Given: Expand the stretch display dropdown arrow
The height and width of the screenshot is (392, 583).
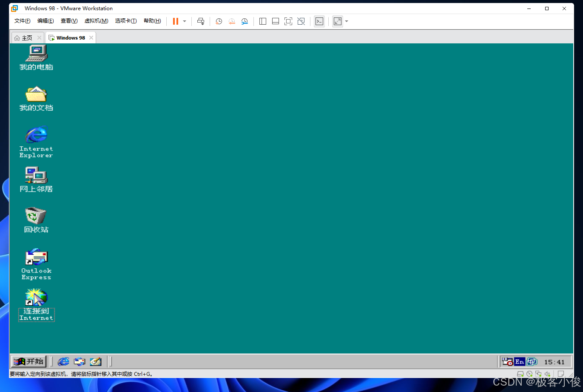Looking at the screenshot, I should [347, 21].
